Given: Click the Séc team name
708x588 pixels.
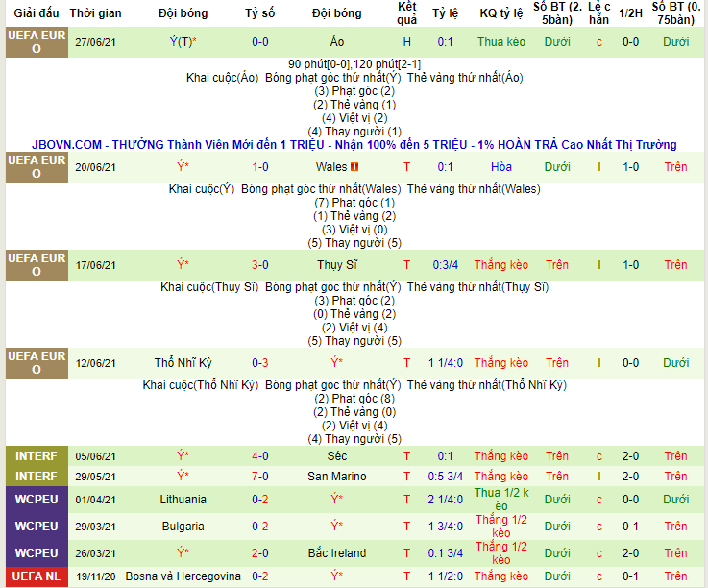Looking at the screenshot, I should (336, 456).
